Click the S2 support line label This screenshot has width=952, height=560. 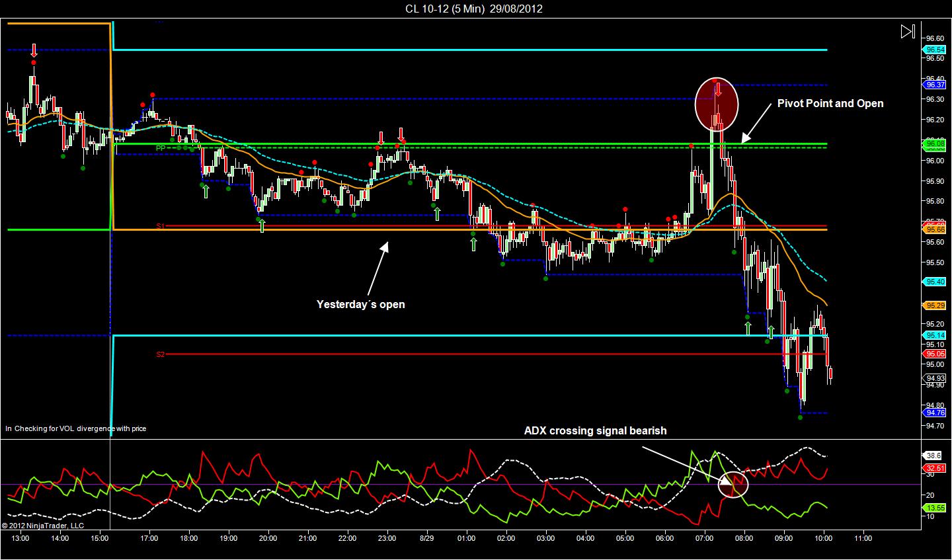point(160,354)
